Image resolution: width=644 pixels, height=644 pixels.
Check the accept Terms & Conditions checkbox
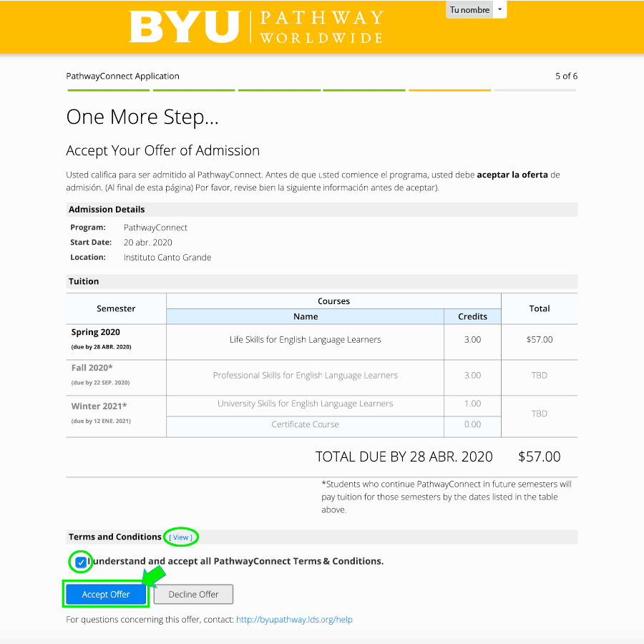[81, 562]
